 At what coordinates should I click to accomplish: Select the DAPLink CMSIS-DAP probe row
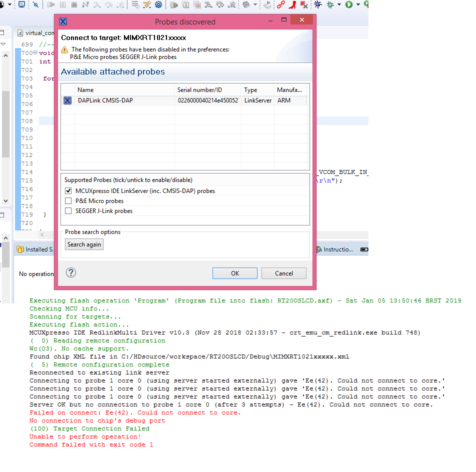125,100
